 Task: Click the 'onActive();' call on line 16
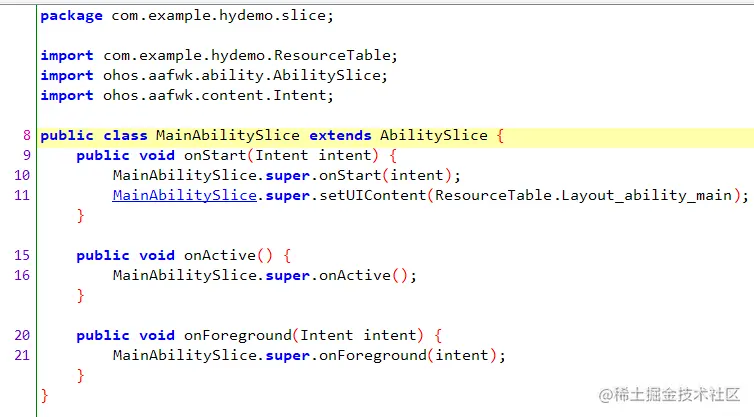click(x=368, y=276)
